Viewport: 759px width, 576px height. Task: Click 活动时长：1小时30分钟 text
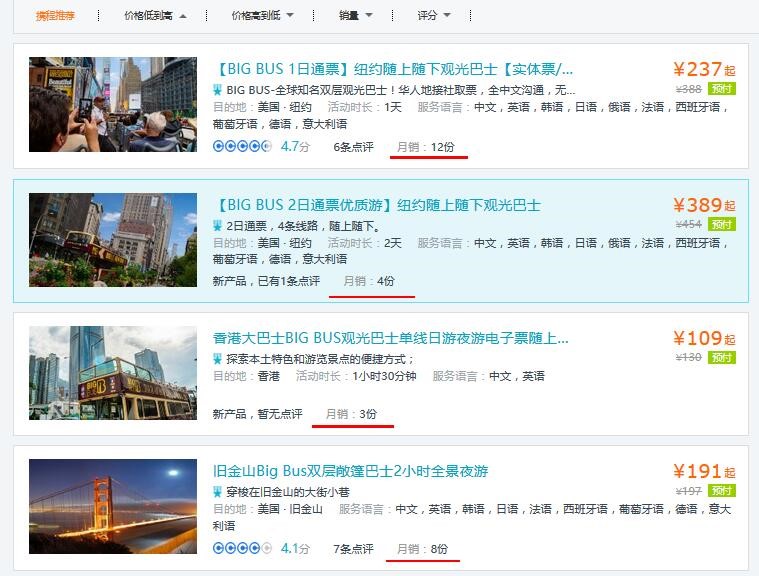[x=356, y=376]
